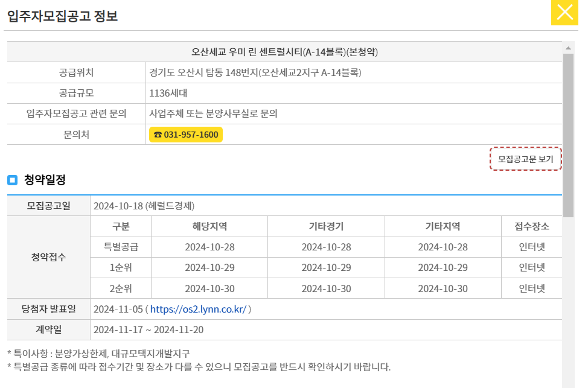Viewport: 588px width, 388px height.
Task: Select the 1136세대 supply size value
Action: 168,93
